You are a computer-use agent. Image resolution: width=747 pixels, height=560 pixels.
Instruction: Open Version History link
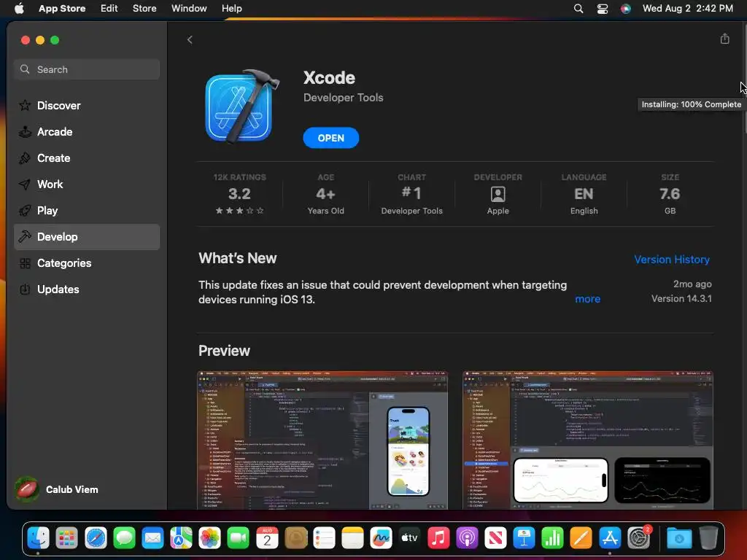coord(672,260)
